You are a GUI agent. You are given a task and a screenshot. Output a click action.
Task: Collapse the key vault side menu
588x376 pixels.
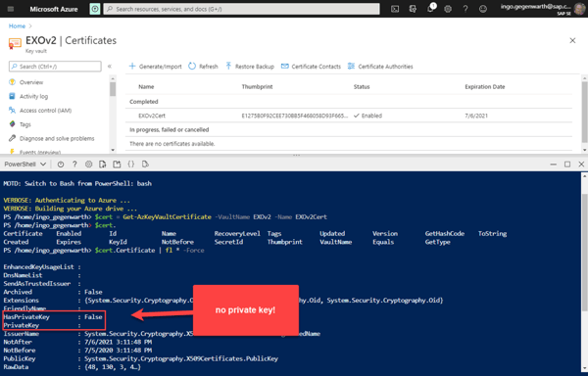tap(110, 67)
